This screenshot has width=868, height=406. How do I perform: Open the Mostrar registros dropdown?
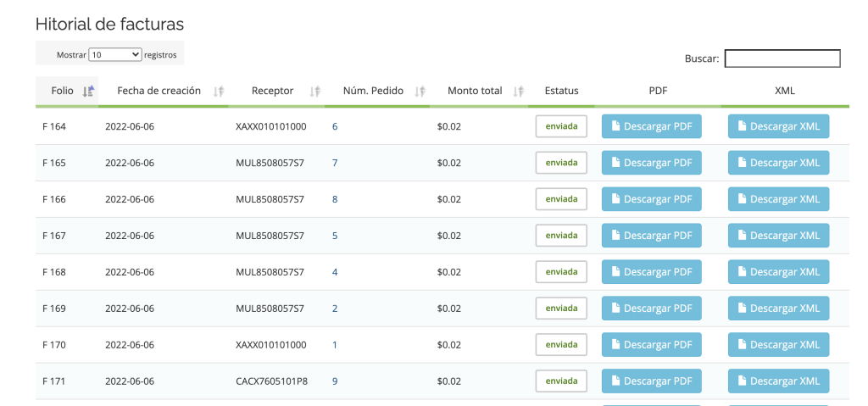[115, 55]
